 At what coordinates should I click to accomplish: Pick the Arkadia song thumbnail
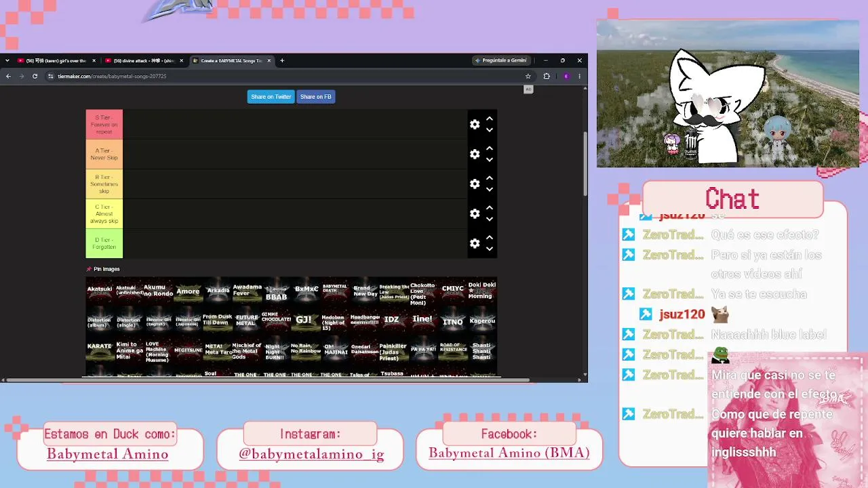pos(218,290)
